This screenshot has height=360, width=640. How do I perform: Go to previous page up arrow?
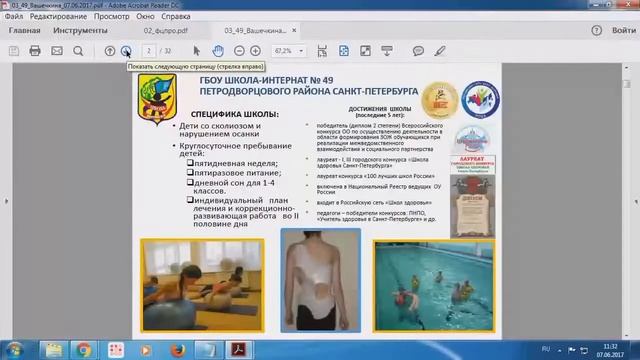pyautogui.click(x=110, y=51)
